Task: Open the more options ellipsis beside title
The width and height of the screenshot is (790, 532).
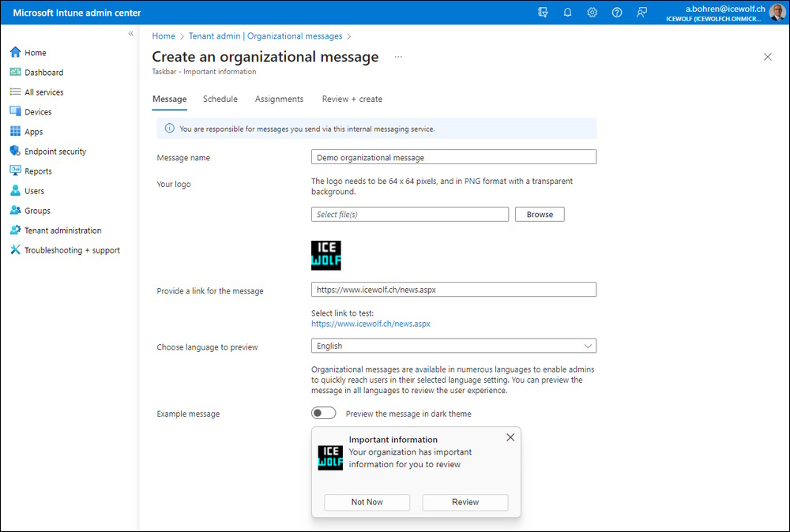Action: tap(398, 57)
